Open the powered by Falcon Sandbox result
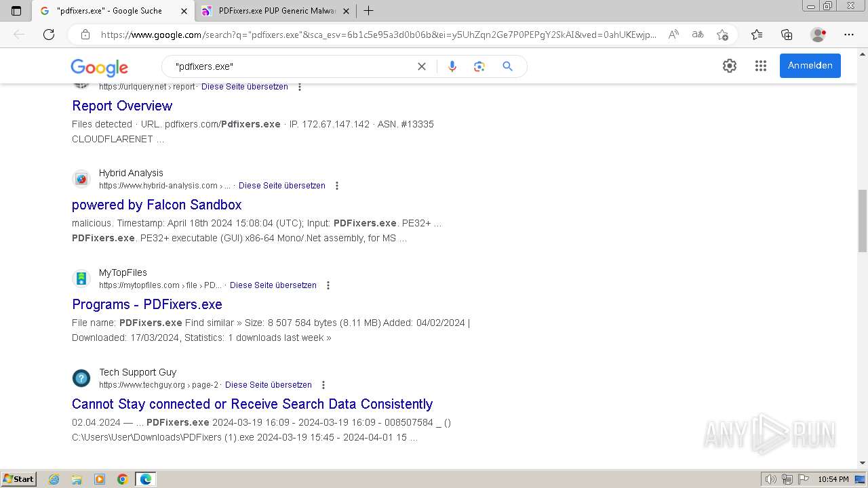This screenshot has width=868, height=488. (157, 205)
